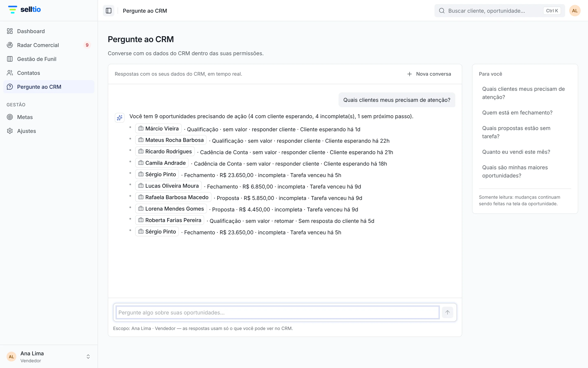Open Dashboard in sidebar
Viewport: 588px width, 368px height.
click(x=49, y=31)
